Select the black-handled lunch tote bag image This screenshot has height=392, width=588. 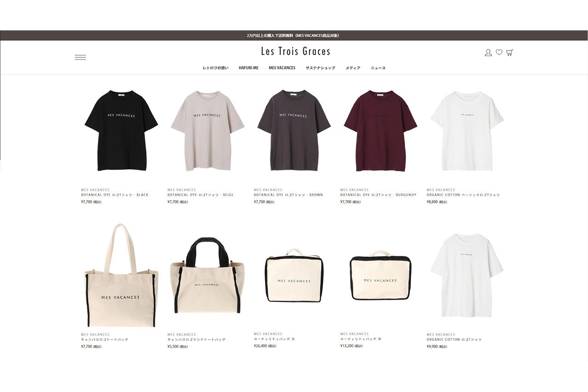click(208, 275)
